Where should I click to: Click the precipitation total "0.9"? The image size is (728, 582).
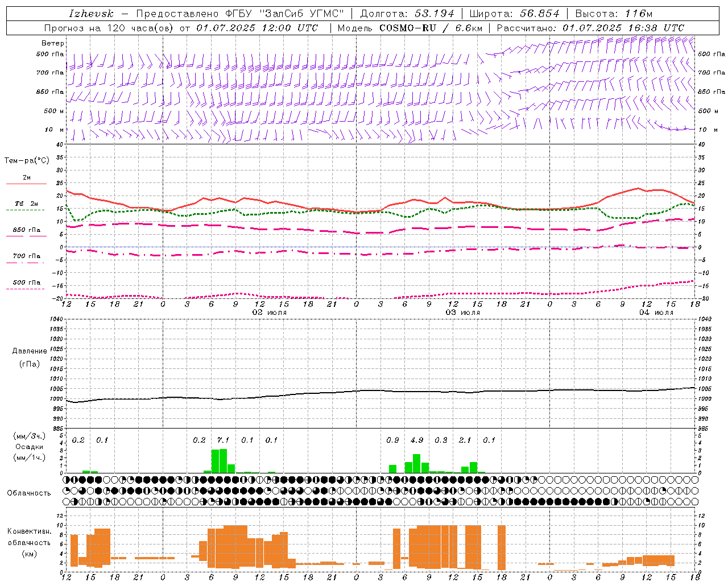click(x=392, y=440)
